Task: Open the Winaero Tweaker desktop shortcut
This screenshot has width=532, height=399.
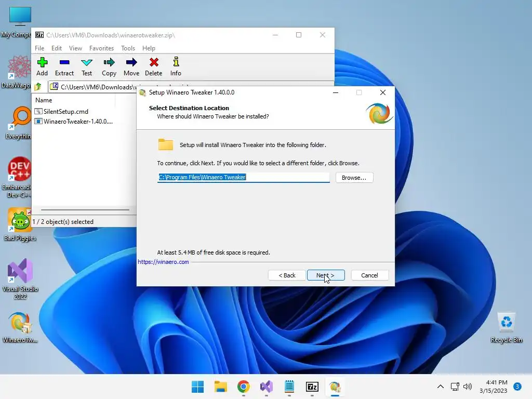Action: (x=20, y=327)
